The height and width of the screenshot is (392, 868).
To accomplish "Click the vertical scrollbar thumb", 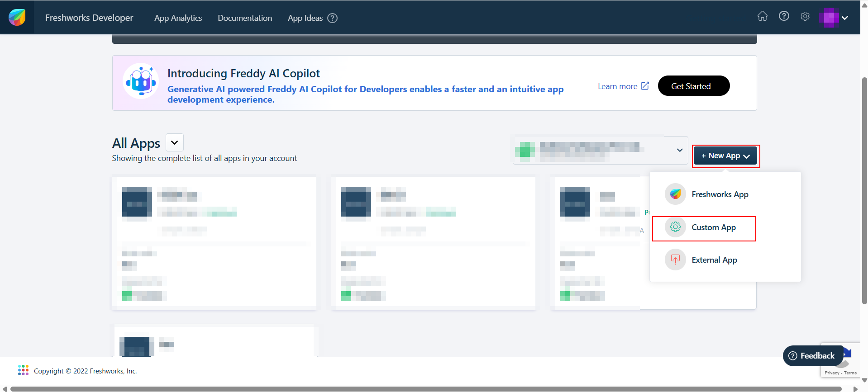I will 864,190.
